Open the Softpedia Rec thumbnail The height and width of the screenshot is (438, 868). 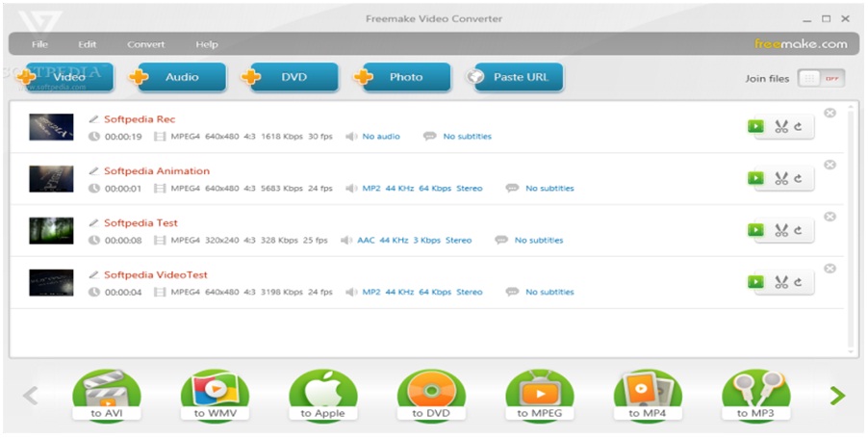[51, 127]
